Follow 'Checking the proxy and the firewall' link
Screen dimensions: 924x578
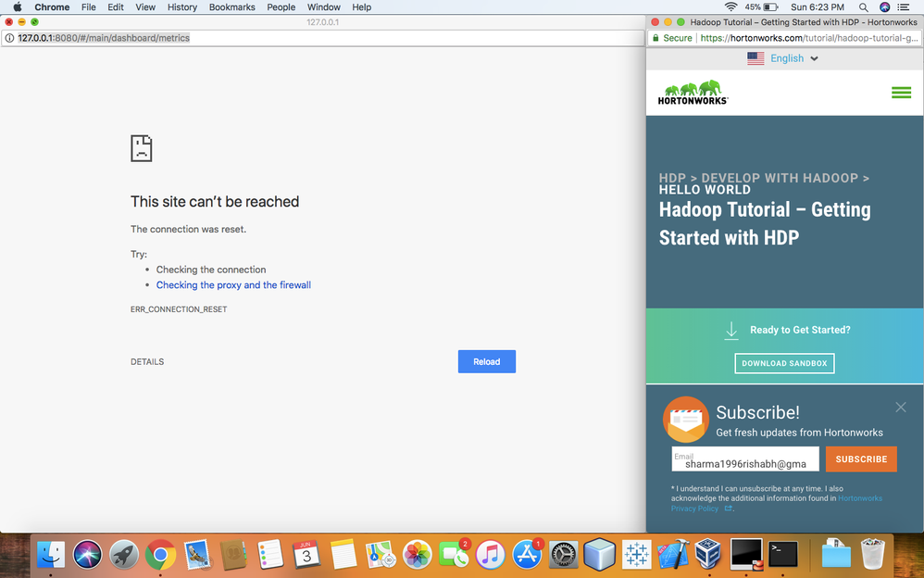click(233, 285)
